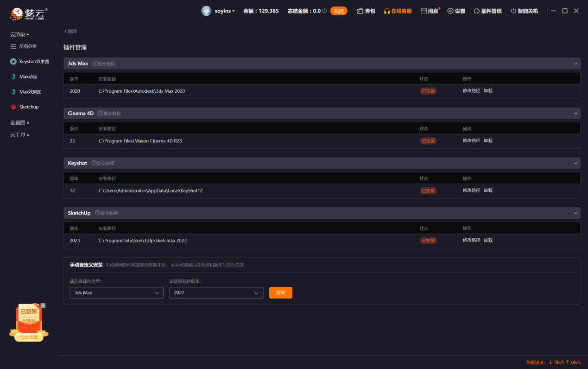Screen dimensions: 588x369
Task: Click 已安装 status of 3ds Max 2020
Action: click(x=428, y=91)
